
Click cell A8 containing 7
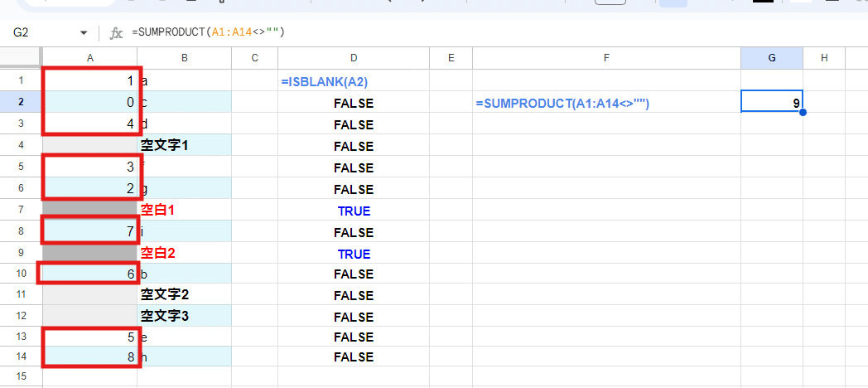pyautogui.click(x=89, y=231)
